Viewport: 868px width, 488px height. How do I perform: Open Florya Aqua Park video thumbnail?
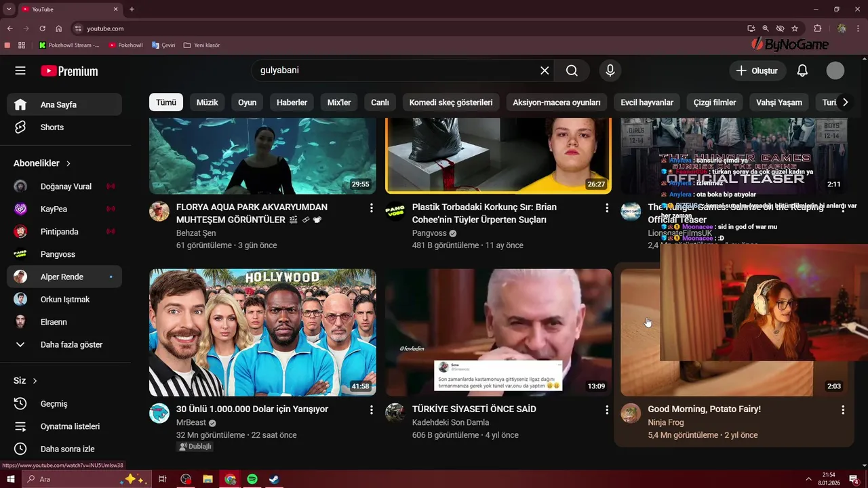click(x=262, y=156)
